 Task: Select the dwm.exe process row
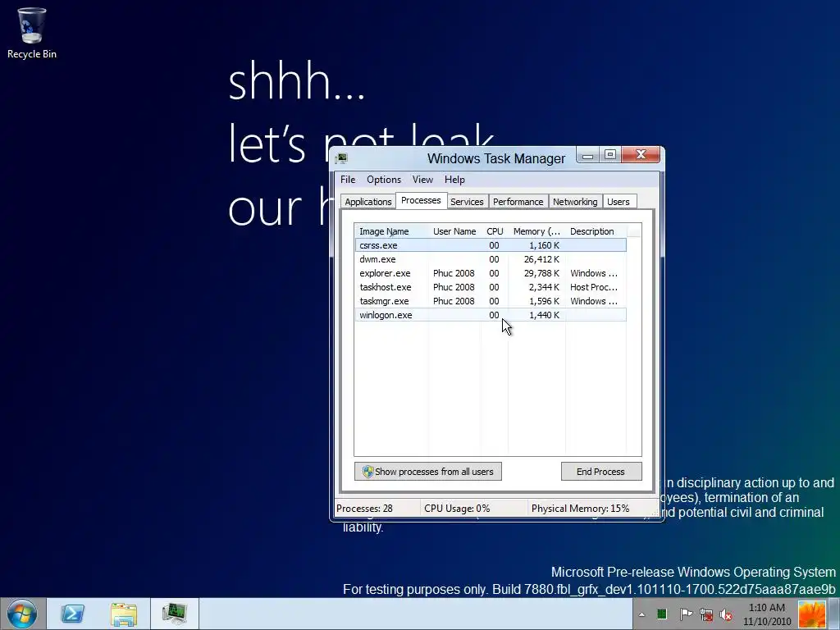click(491, 259)
